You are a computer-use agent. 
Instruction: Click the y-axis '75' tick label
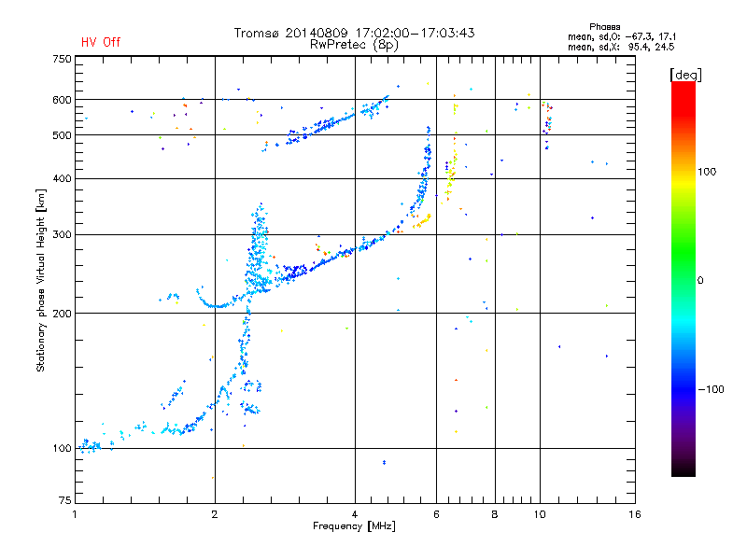pos(65,500)
